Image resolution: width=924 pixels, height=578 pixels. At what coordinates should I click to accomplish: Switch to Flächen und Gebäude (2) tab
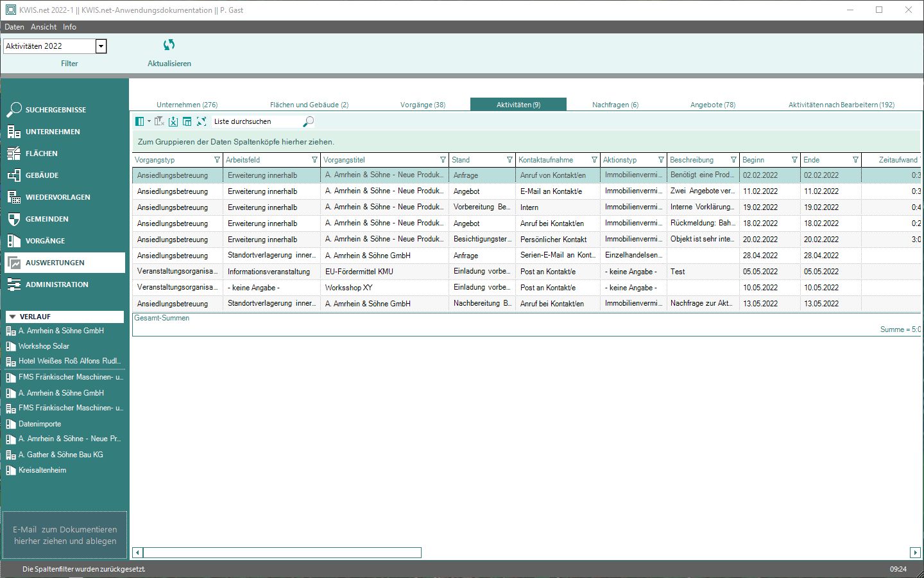[309, 105]
